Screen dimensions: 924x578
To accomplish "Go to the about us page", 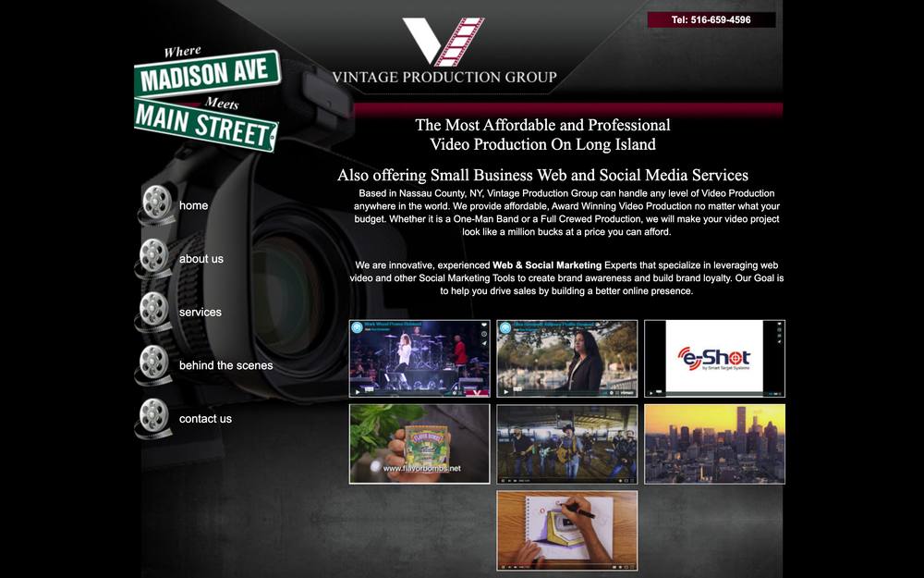I will [201, 258].
